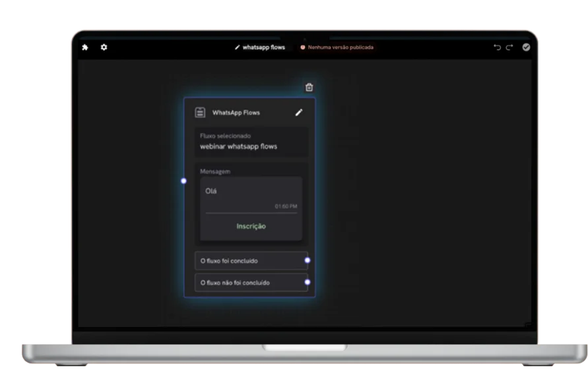The width and height of the screenshot is (588, 383).
Task: Click the publish checkmark icon
Action: coord(526,47)
